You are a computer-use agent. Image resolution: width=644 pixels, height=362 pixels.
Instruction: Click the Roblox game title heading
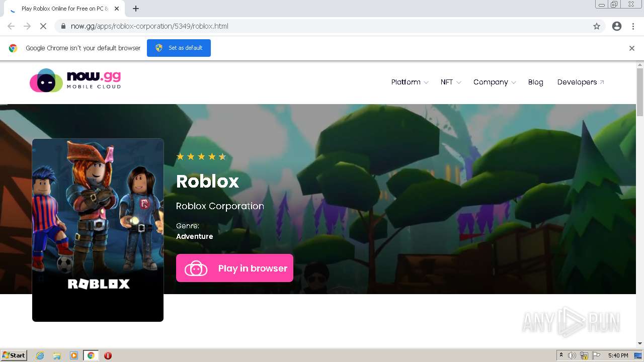pos(207,182)
